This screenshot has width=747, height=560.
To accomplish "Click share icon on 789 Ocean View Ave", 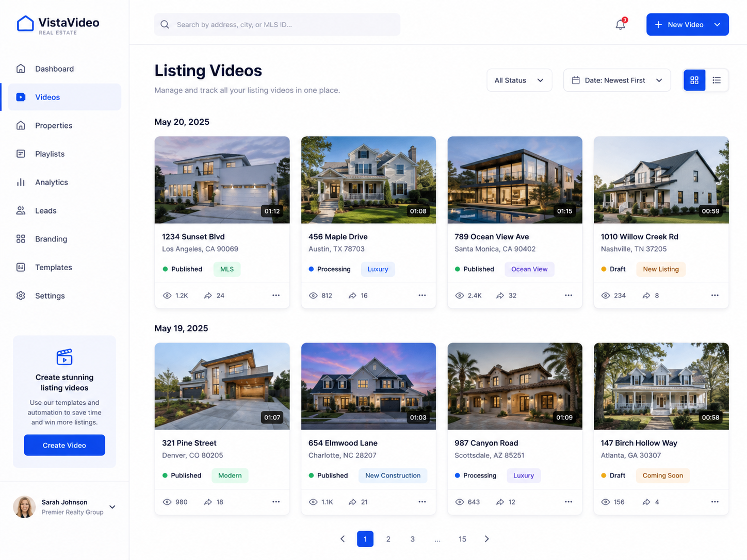I will [500, 295].
